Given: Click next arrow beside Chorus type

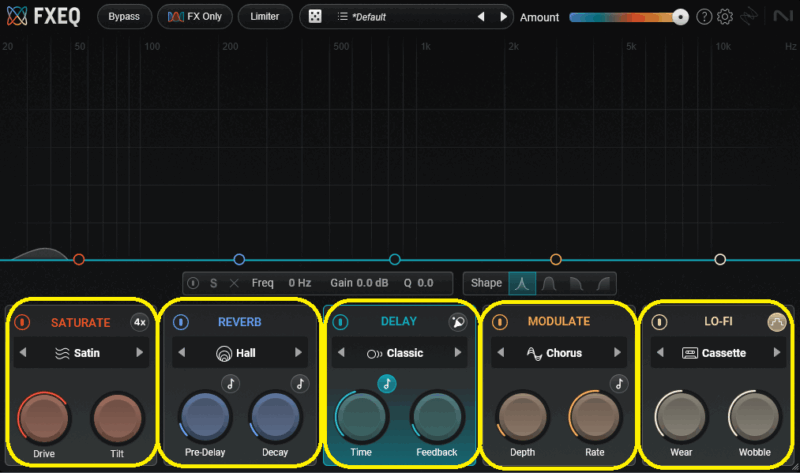Looking at the screenshot, I should pyautogui.click(x=616, y=353).
